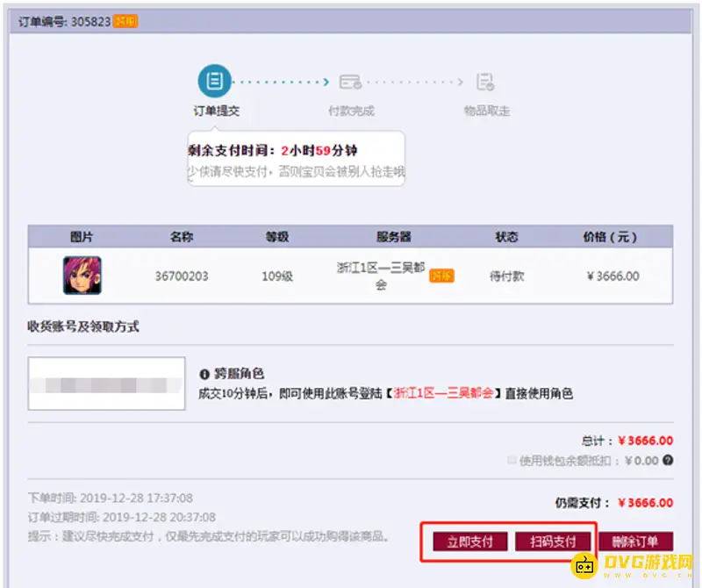Image resolution: width=702 pixels, height=588 pixels.
Task: Click the 等级 column header
Action: pyautogui.click(x=277, y=237)
